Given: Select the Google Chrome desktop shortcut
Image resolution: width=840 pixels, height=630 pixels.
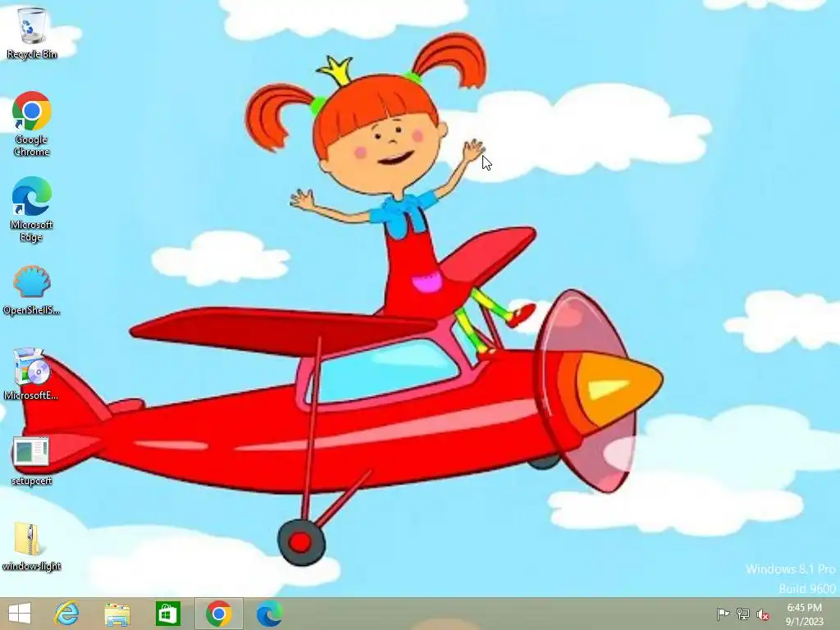Looking at the screenshot, I should point(32,124).
